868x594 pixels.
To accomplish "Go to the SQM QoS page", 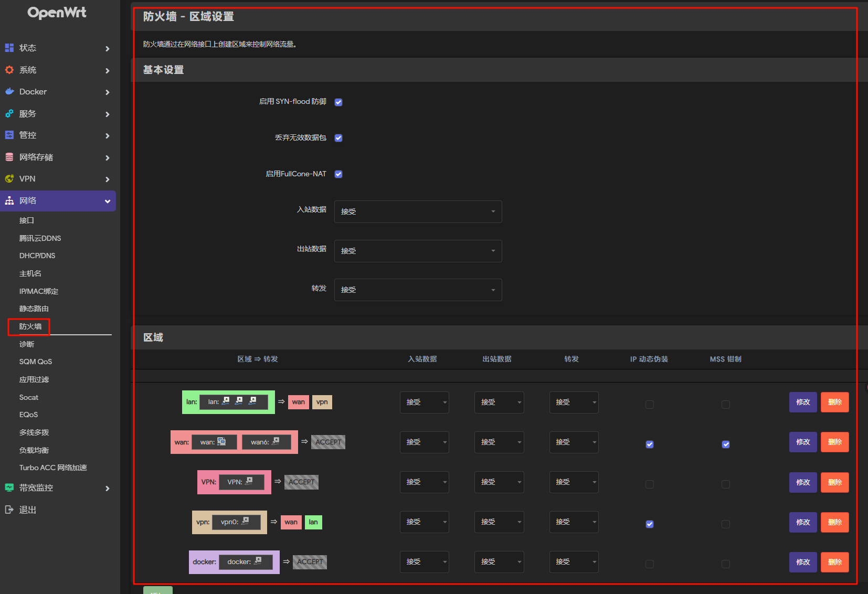I will click(36, 362).
